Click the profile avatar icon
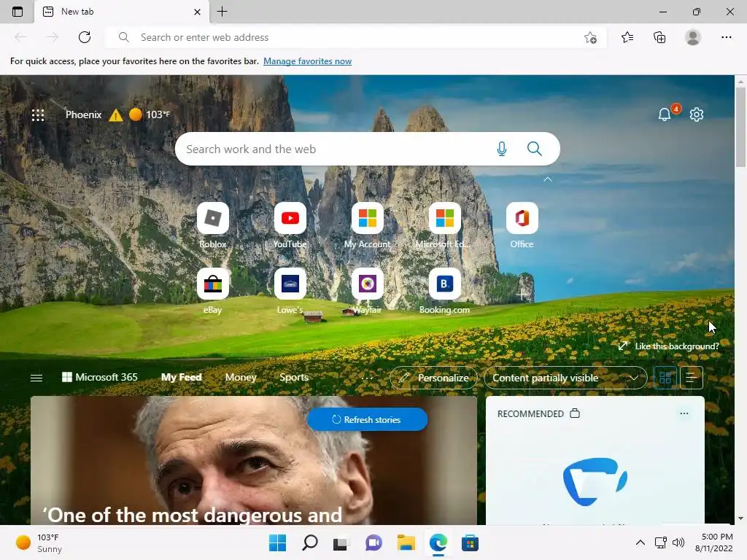Image resolution: width=747 pixels, height=560 pixels. click(693, 37)
